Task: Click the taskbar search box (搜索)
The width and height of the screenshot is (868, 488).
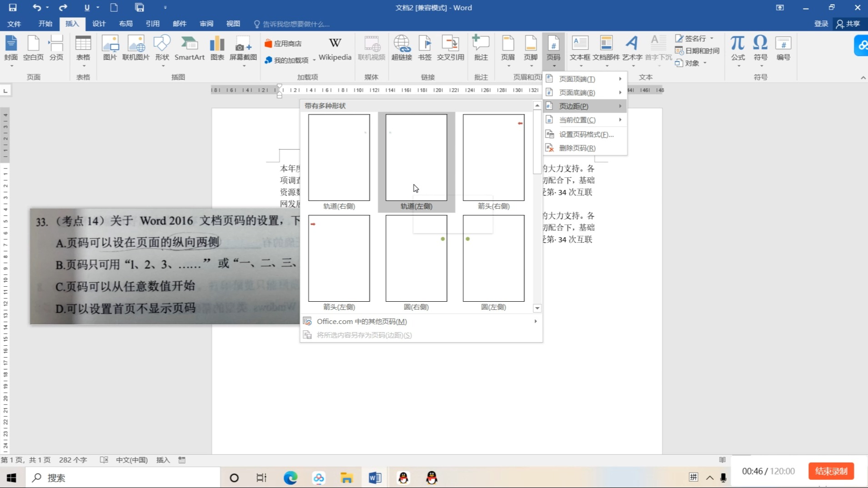Action: coord(123,478)
